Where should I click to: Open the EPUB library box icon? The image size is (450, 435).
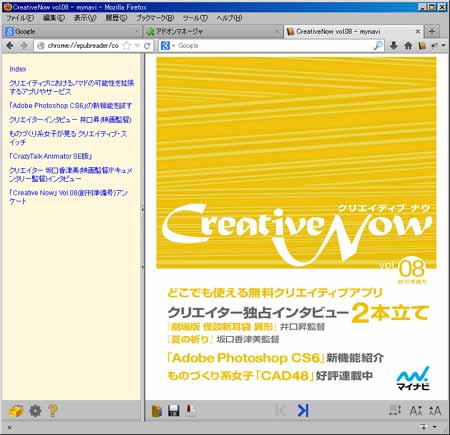[x=16, y=411]
